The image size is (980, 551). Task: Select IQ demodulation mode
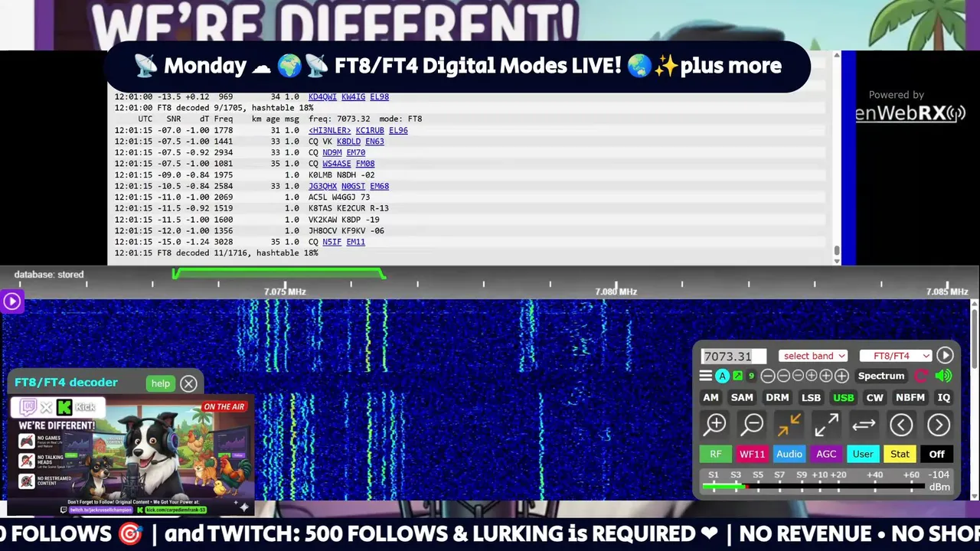(x=944, y=397)
